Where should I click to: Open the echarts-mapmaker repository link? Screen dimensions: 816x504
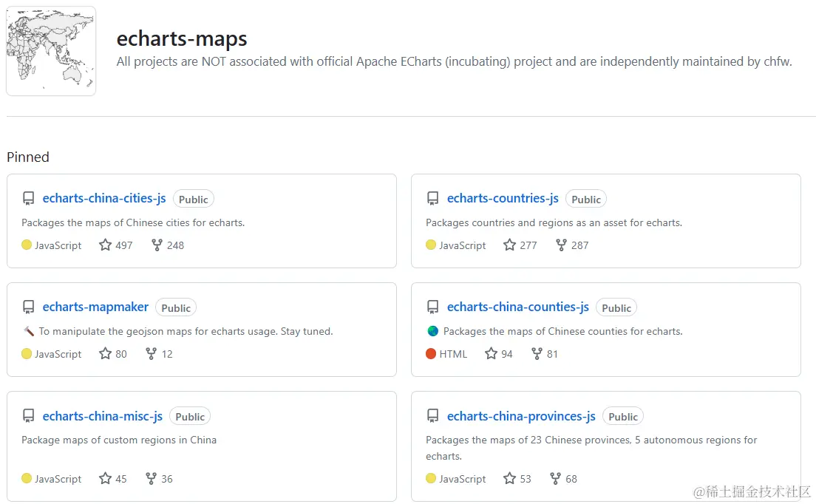(x=96, y=307)
